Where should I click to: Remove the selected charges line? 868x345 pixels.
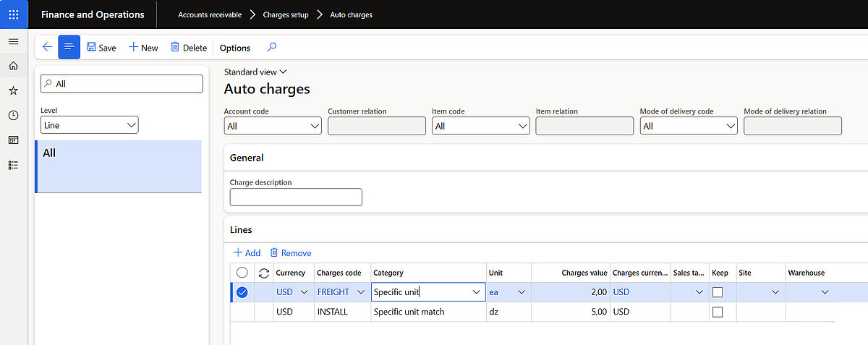(291, 252)
